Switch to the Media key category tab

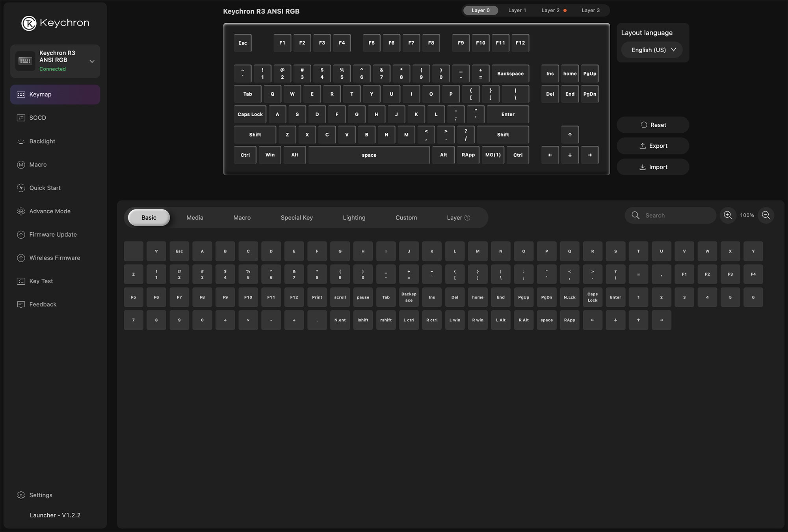point(195,217)
